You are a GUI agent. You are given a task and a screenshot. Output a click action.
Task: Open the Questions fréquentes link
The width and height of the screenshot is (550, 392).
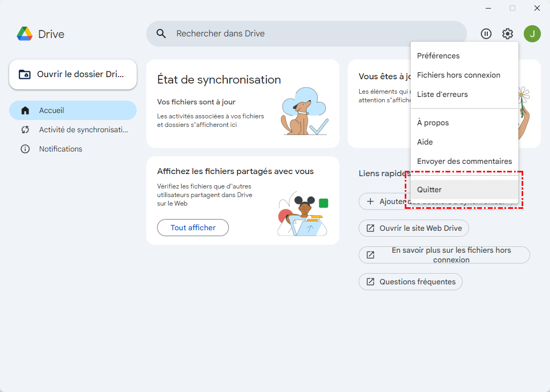(411, 282)
